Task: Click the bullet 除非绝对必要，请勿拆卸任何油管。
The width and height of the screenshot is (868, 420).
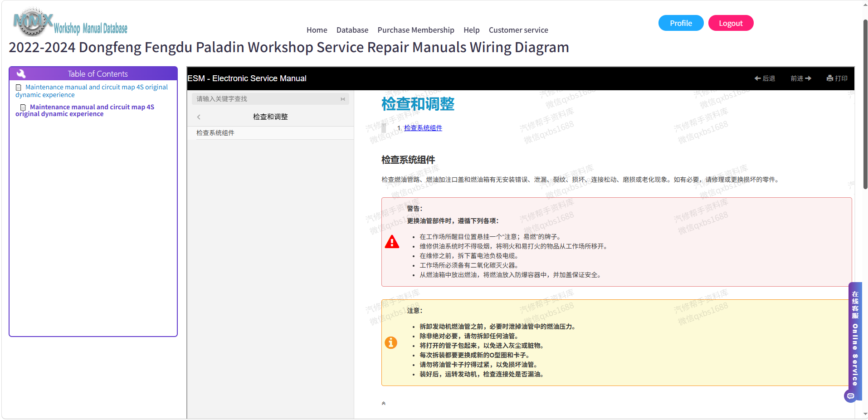Action: pyautogui.click(x=470, y=336)
